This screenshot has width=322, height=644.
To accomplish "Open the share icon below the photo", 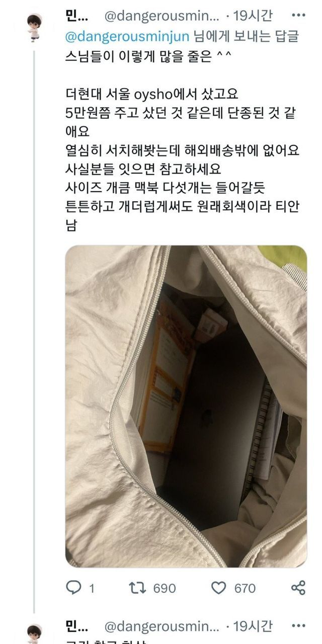I will [x=298, y=588].
